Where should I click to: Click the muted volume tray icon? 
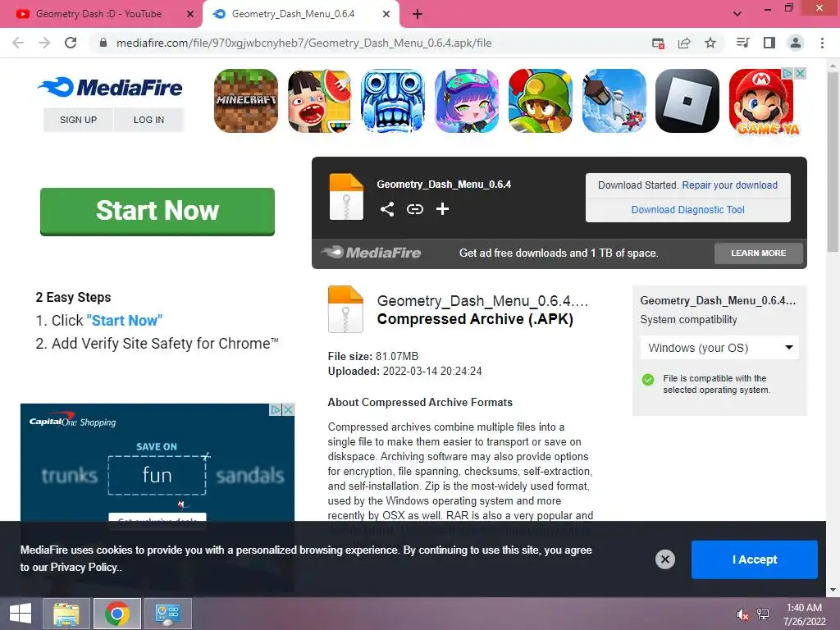tap(742, 614)
